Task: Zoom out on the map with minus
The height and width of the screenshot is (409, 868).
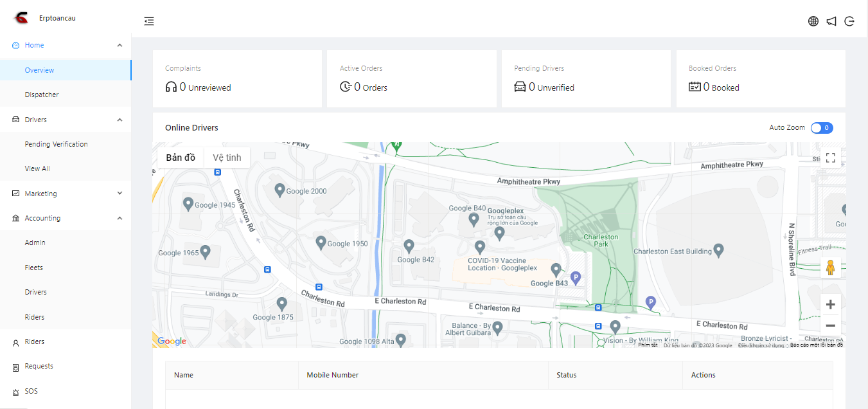Action: pyautogui.click(x=830, y=325)
